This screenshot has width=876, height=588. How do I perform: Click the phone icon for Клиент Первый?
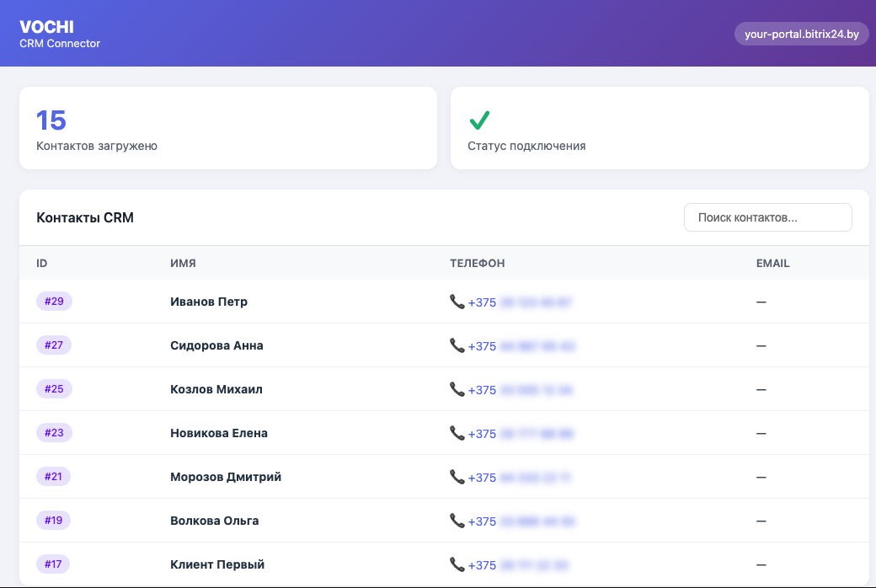click(457, 564)
